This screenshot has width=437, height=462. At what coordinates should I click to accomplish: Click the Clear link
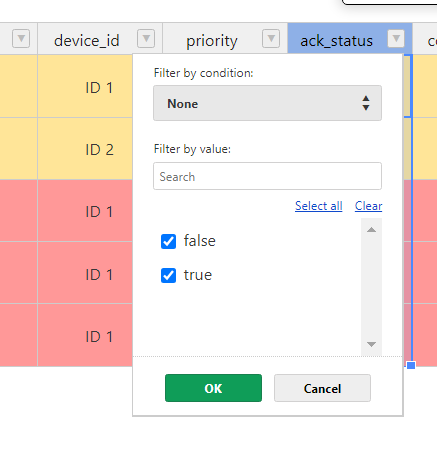(x=368, y=206)
